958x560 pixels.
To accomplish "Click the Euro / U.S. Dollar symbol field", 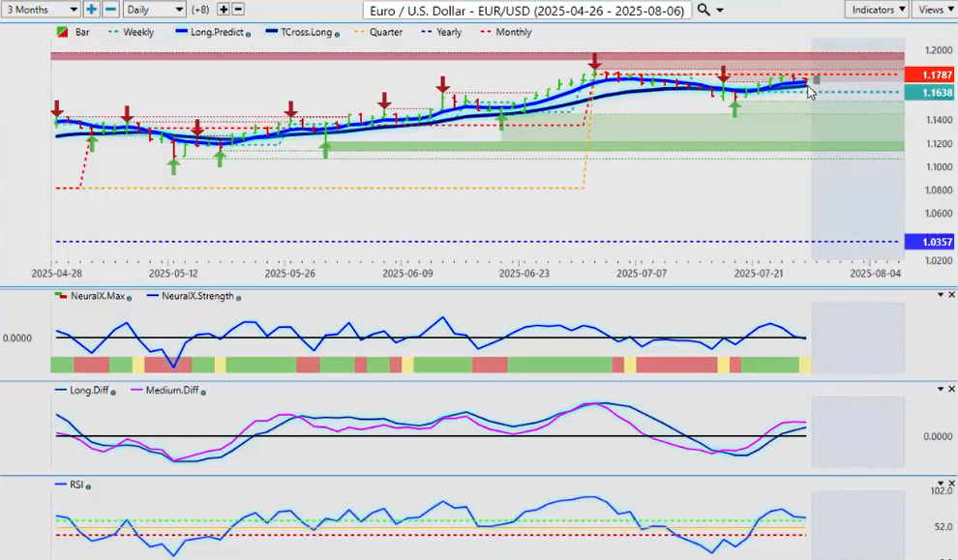I will (527, 10).
